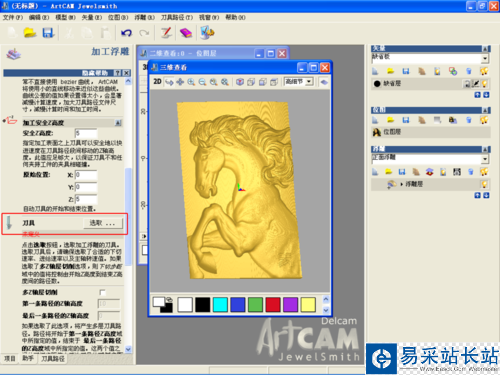Click the tool Select button in red box

103,223
